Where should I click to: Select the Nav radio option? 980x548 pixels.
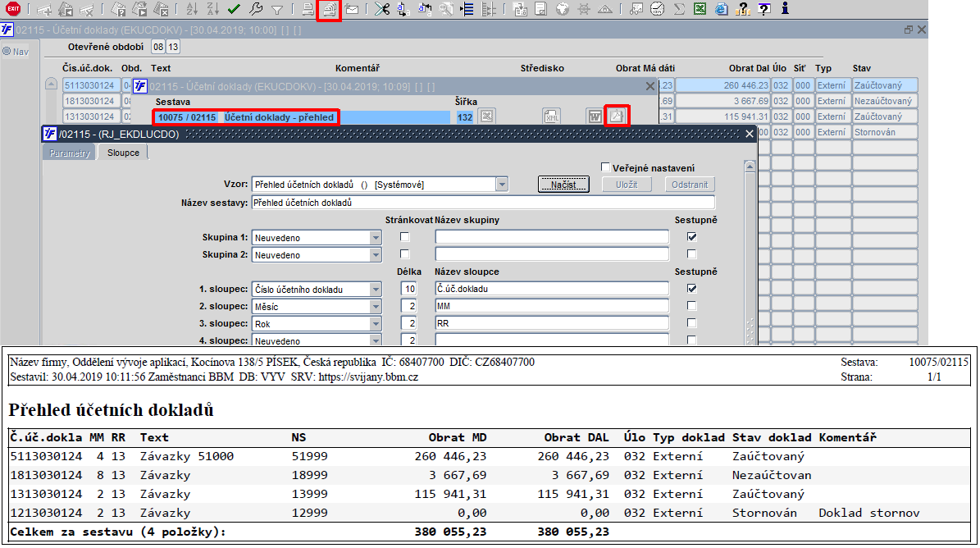pyautogui.click(x=7, y=51)
